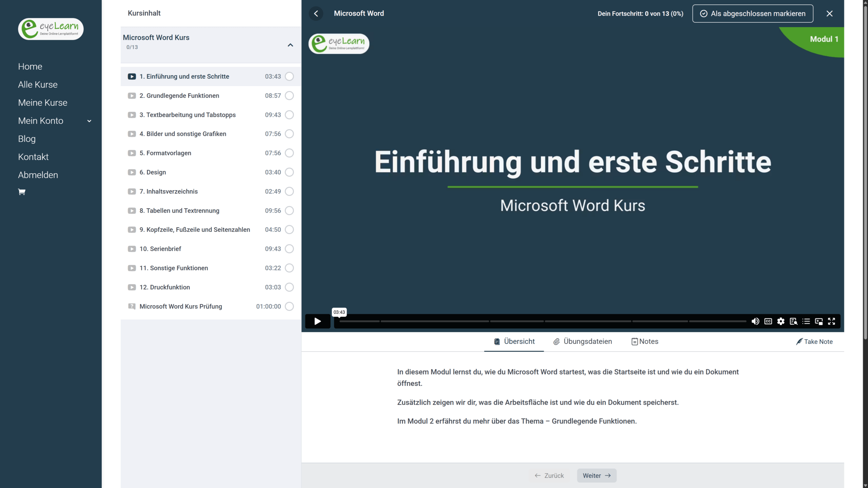Enter fullscreen video mode
The height and width of the screenshot is (488, 868).
(x=831, y=321)
